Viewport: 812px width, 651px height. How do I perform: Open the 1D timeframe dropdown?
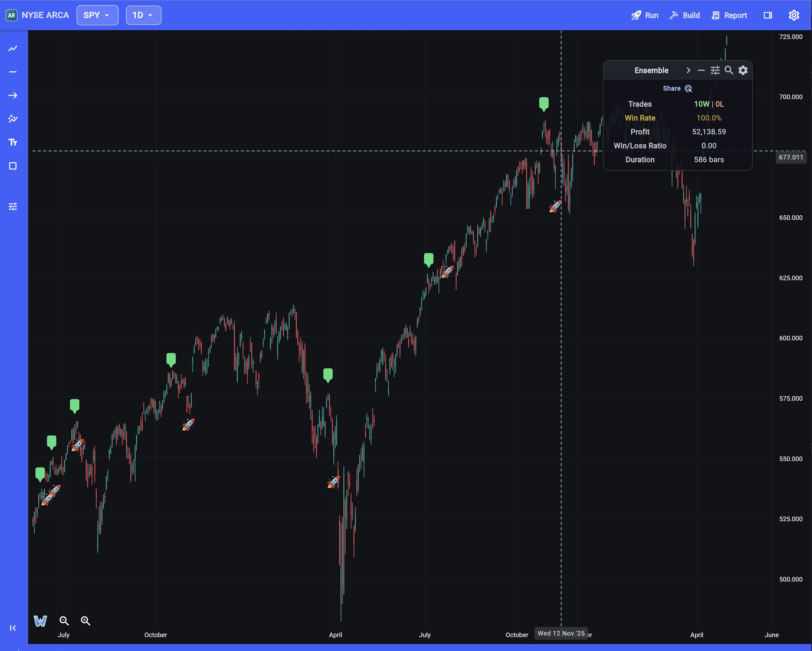[x=144, y=15]
